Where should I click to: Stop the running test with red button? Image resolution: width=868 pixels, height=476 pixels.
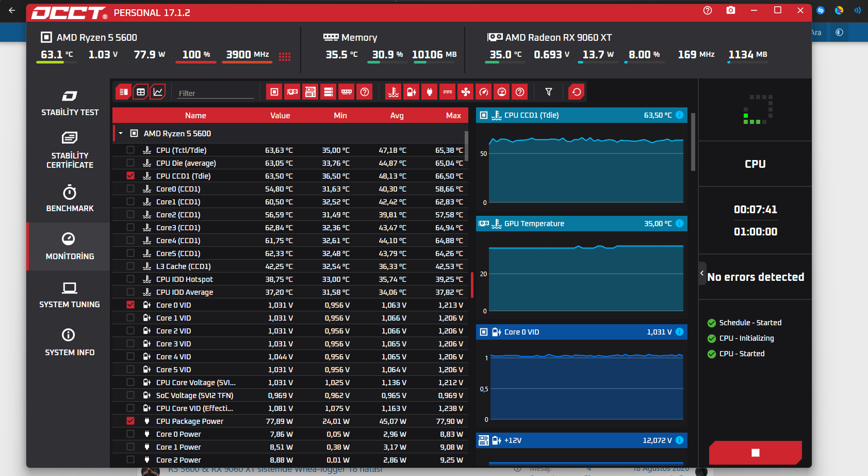coord(755,453)
